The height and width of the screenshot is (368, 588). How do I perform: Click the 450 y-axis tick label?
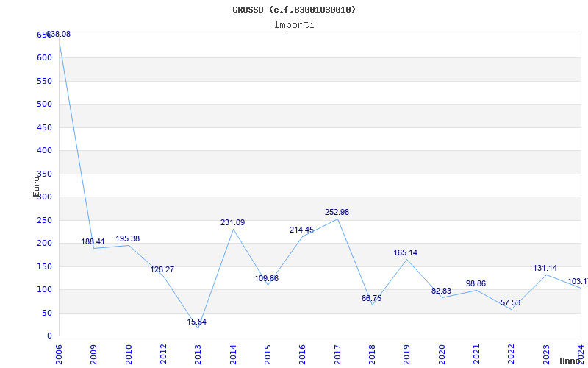click(x=44, y=127)
